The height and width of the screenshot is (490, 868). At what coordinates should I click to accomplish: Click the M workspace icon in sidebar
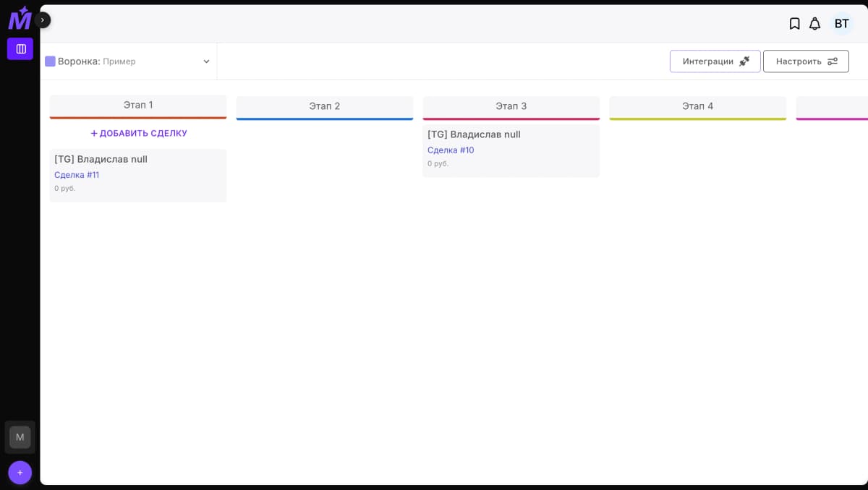point(20,437)
